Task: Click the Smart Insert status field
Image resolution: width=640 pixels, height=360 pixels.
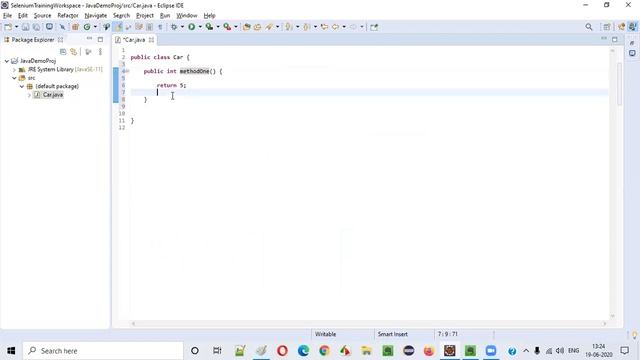Action: pos(393,334)
